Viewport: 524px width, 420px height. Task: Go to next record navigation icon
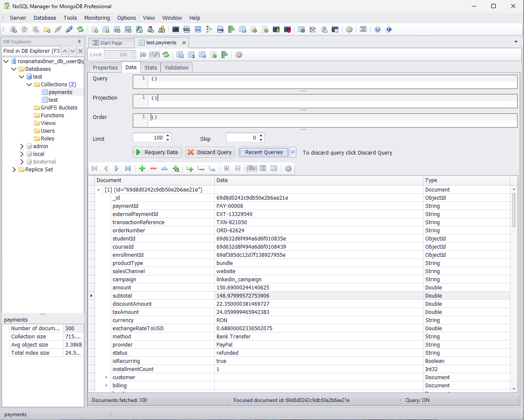117,168
